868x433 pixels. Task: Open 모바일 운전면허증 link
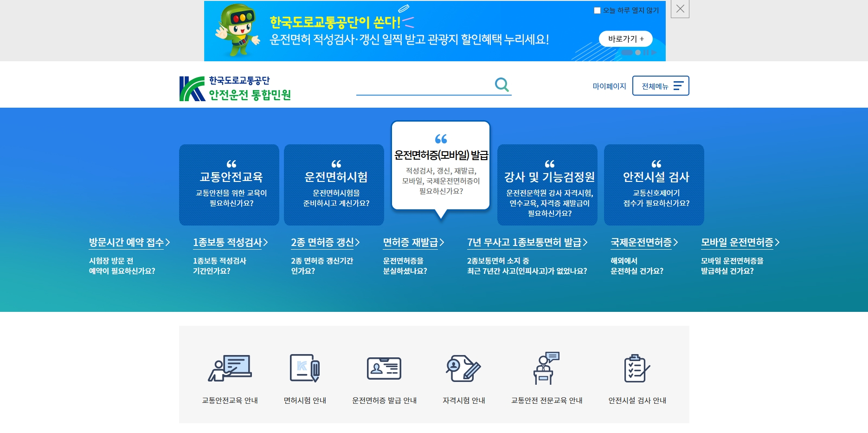pyautogui.click(x=740, y=242)
